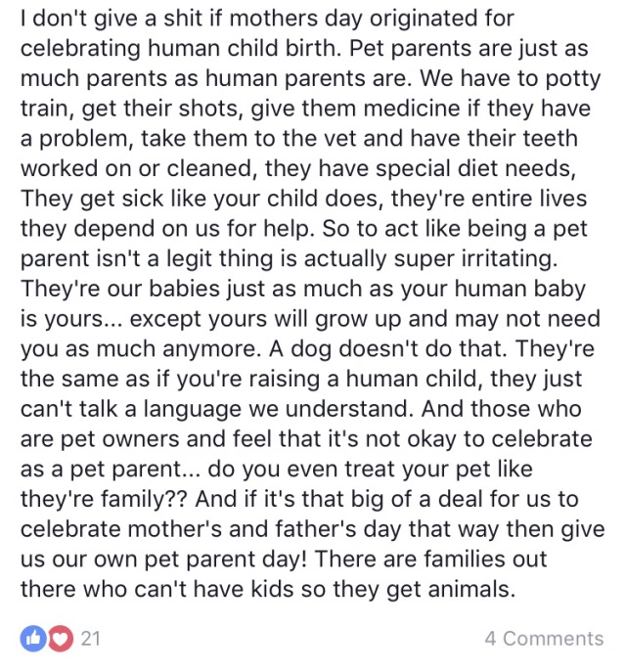This screenshot has width=626, height=672.
Task: Click the line starting "train, get their shots"
Action: (x=305, y=109)
